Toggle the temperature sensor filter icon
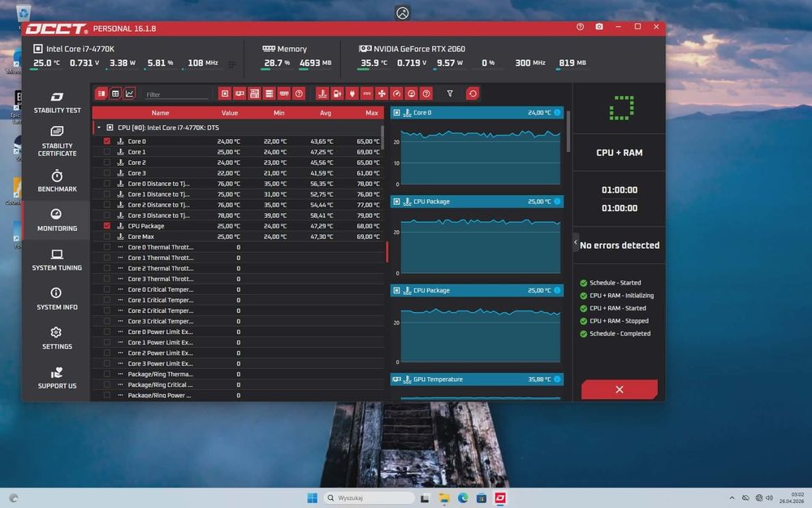812x508 pixels. point(322,93)
